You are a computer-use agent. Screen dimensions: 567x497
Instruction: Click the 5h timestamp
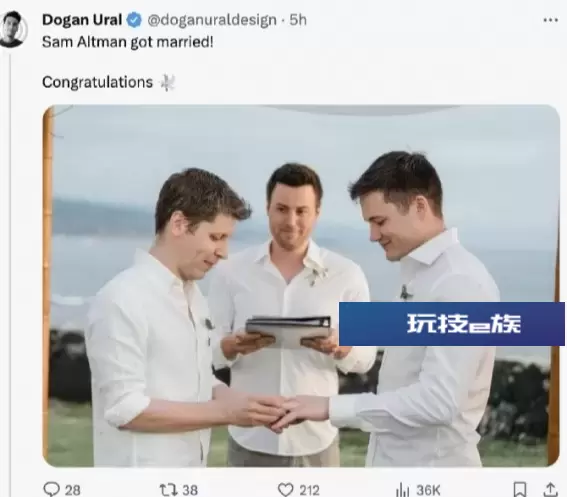(x=298, y=20)
